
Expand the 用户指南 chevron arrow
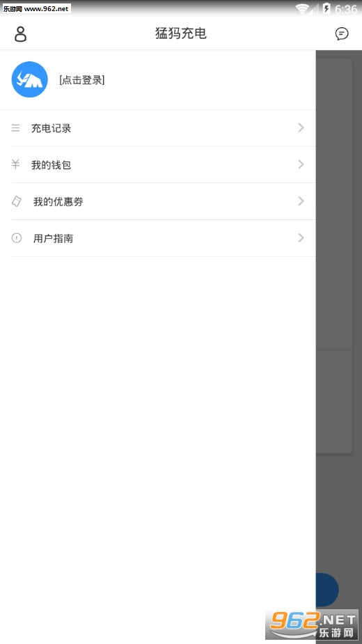coord(301,238)
